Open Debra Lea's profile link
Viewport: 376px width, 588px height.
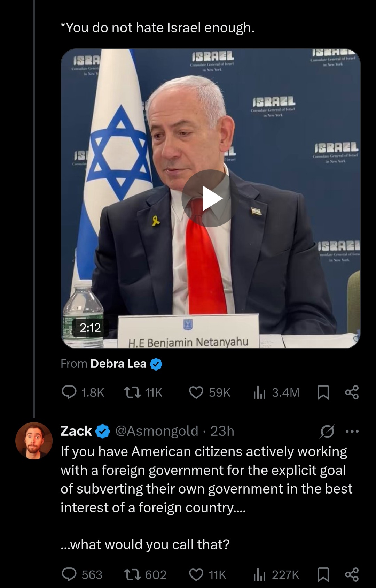coord(118,364)
